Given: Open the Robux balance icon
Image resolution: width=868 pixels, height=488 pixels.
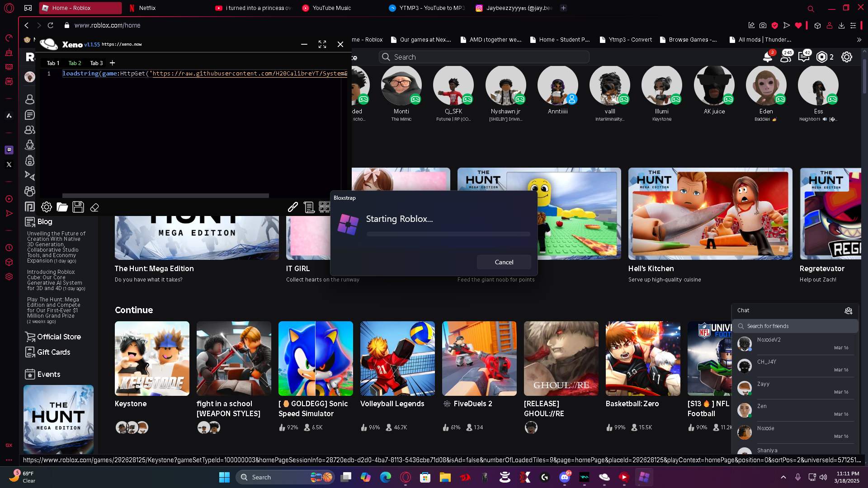Looking at the screenshot, I should pos(822,57).
